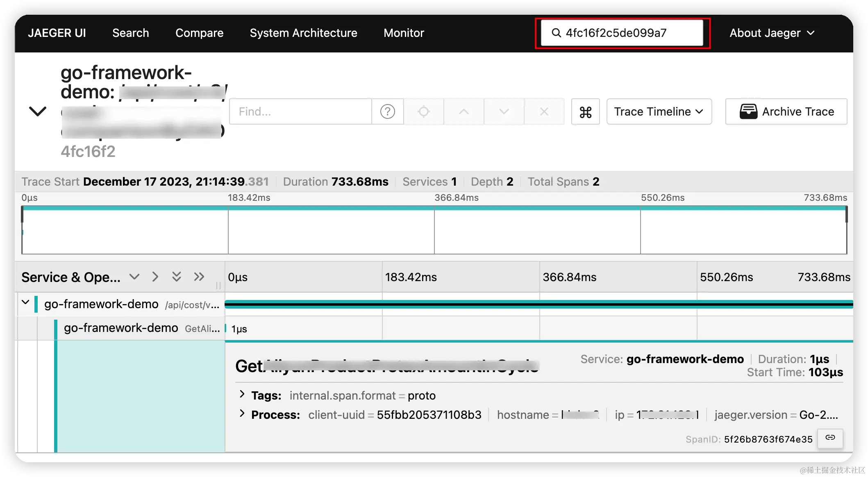The width and height of the screenshot is (868, 477).
Task: Expand one level of spans
Action: coord(134,277)
